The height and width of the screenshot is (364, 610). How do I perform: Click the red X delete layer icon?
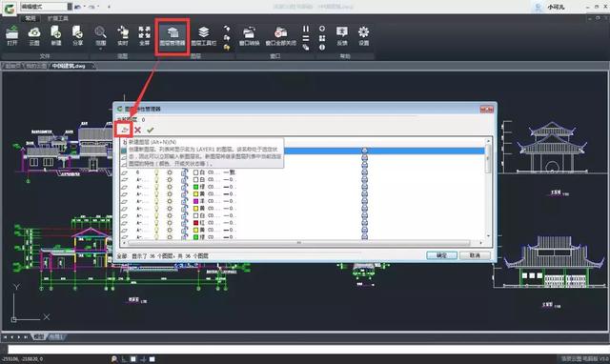point(137,130)
